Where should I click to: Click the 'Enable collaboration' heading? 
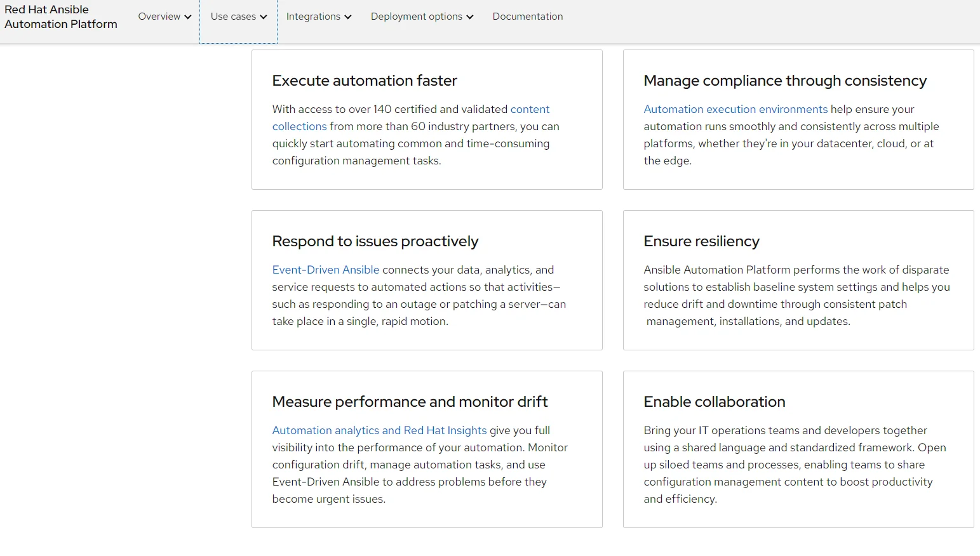click(x=715, y=402)
